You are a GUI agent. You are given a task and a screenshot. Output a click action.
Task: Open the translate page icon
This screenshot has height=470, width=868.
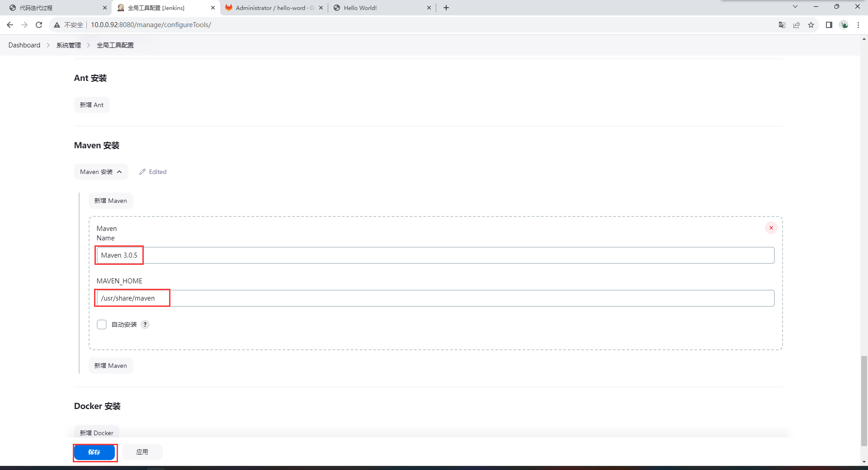pyautogui.click(x=782, y=25)
